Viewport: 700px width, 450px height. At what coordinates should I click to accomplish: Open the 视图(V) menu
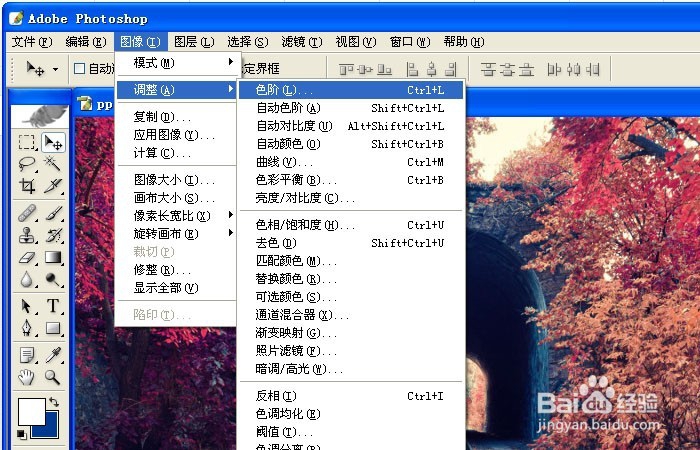356,42
